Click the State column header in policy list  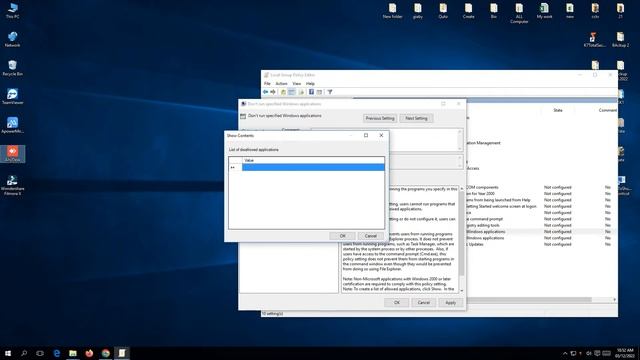[x=558, y=110]
